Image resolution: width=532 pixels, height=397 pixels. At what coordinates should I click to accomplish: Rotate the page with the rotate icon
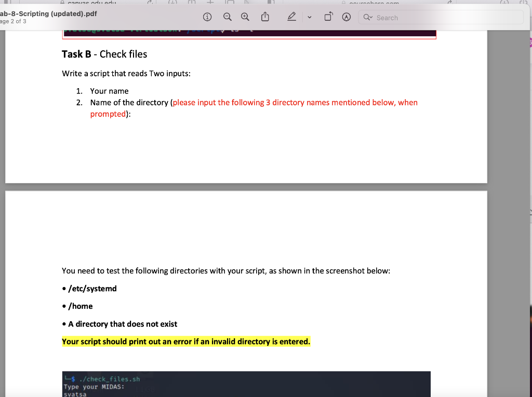[x=328, y=16]
